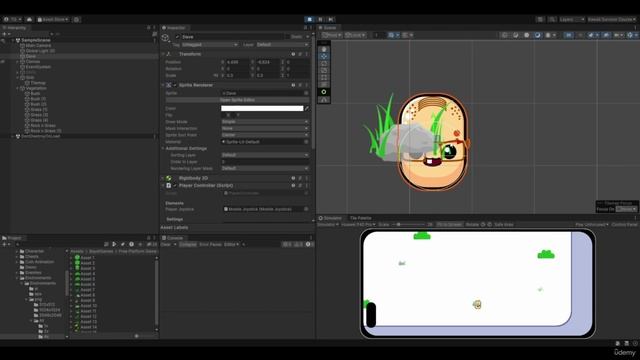Select EventSystem in the Hierarchy
The height and width of the screenshot is (360, 640).
[38, 67]
